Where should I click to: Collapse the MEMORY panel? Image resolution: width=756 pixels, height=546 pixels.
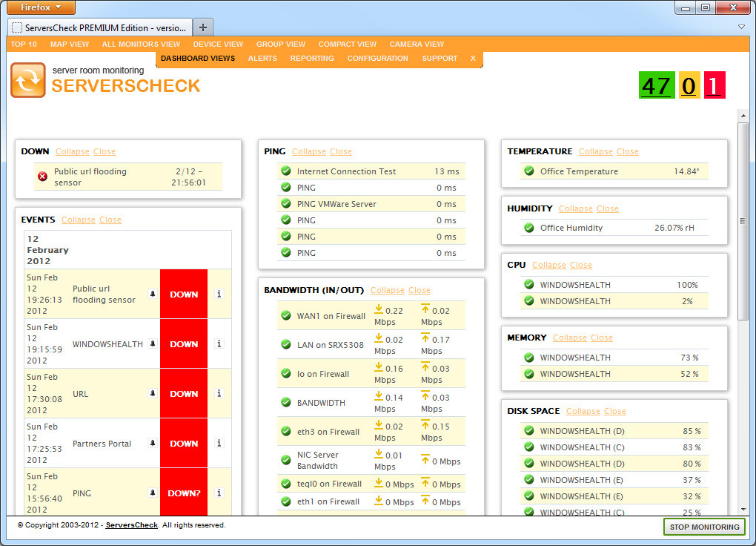click(x=570, y=338)
